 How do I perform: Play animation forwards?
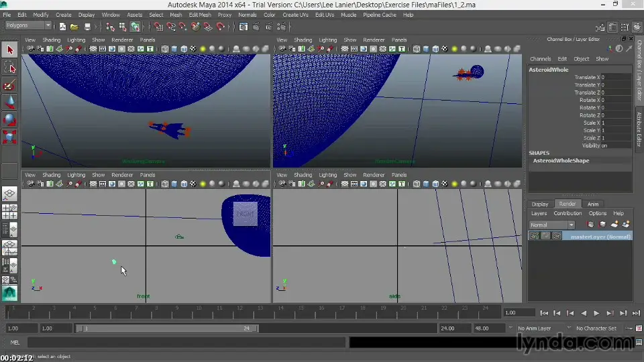pos(596,313)
